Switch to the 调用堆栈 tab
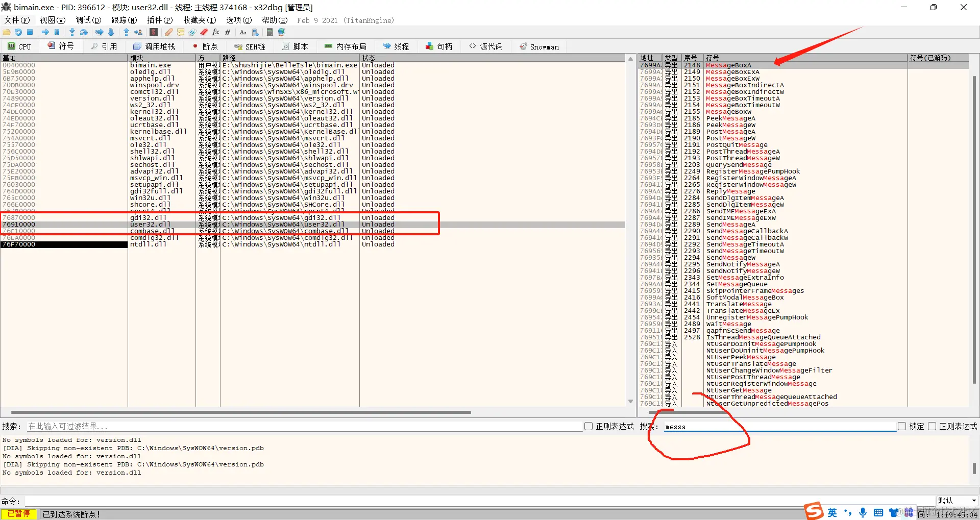This screenshot has width=980, height=520. coord(154,46)
